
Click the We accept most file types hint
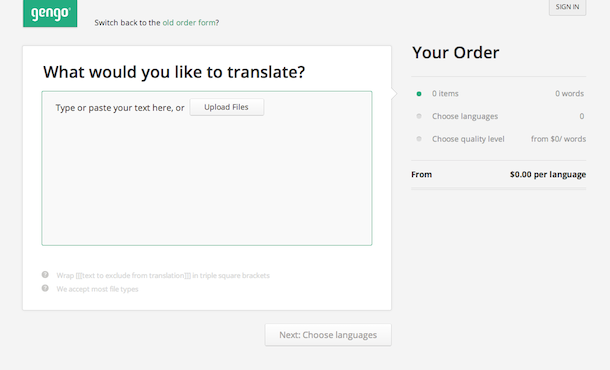tap(97, 289)
